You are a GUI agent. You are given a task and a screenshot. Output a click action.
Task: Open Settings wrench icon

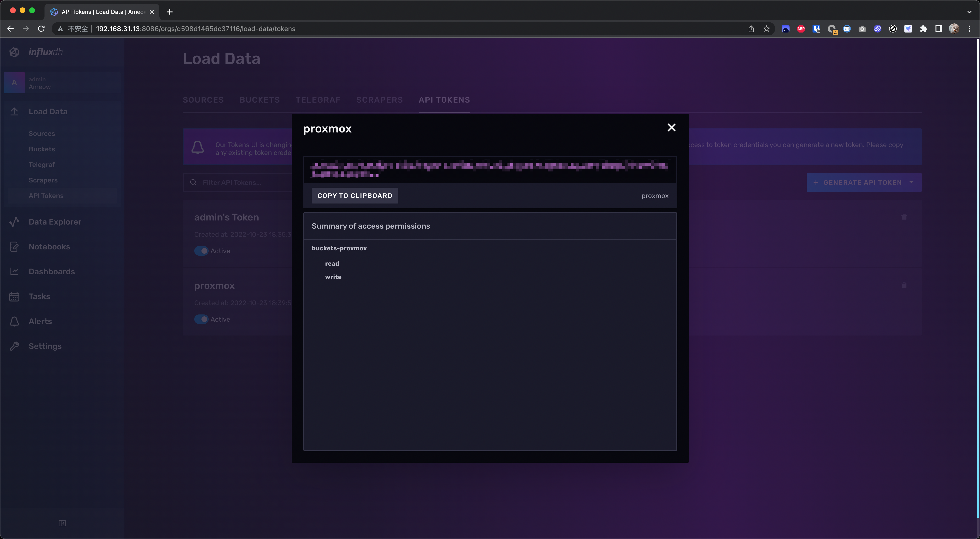pos(14,346)
